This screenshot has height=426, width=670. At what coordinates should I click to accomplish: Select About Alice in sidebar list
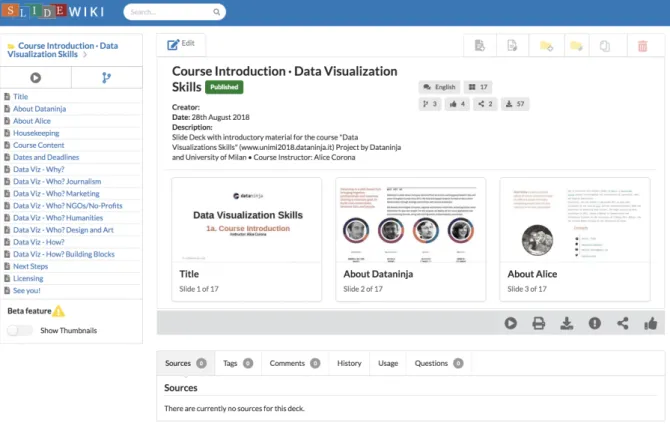point(32,121)
